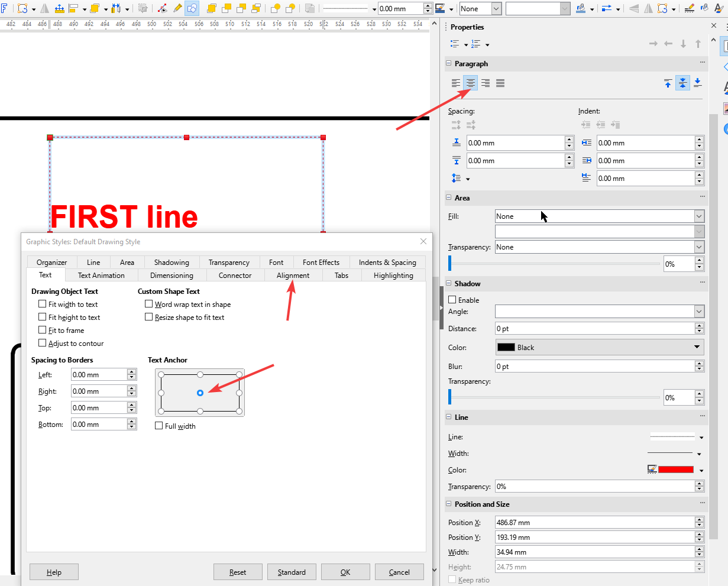Check Word wrap text in shape

(x=149, y=304)
